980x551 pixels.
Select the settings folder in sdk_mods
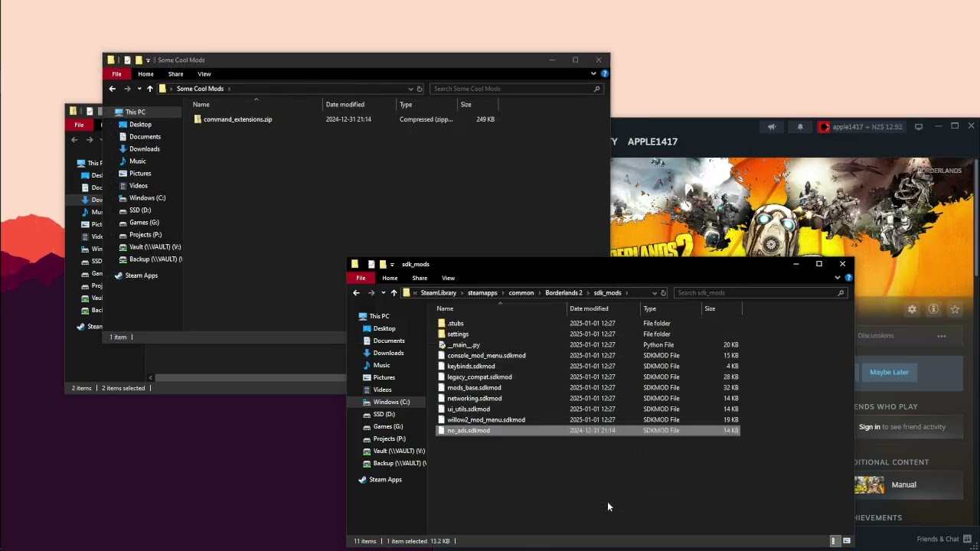458,334
